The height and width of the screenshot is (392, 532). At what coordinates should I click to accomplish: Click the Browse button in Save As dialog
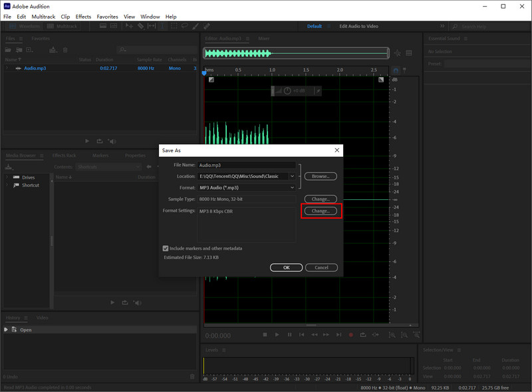point(321,176)
